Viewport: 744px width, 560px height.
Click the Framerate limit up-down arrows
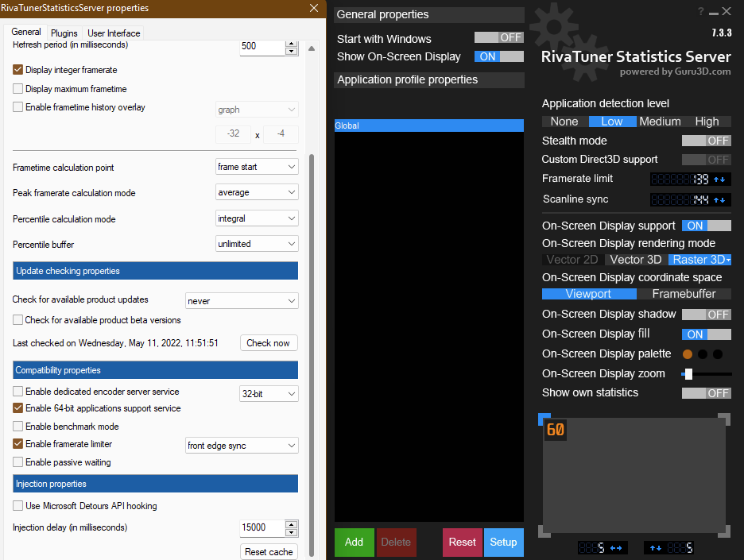(719, 180)
